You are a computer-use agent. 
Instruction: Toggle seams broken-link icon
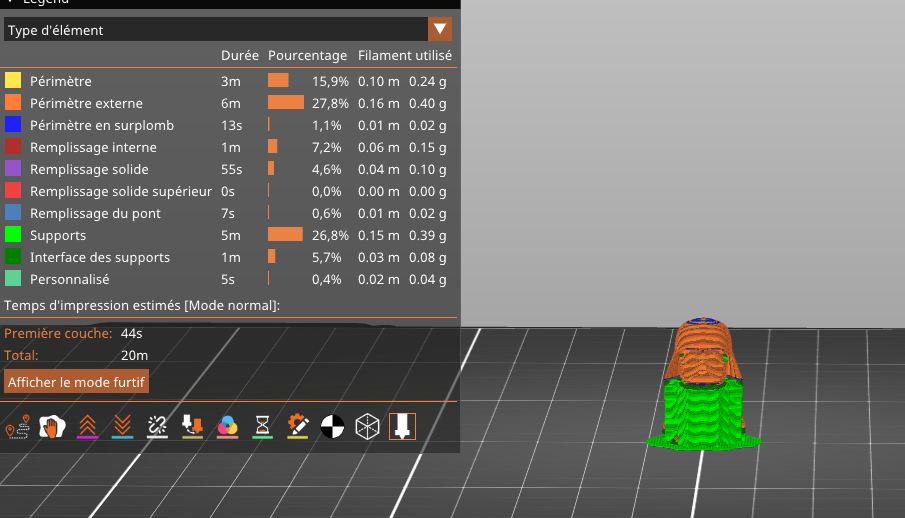(x=157, y=427)
